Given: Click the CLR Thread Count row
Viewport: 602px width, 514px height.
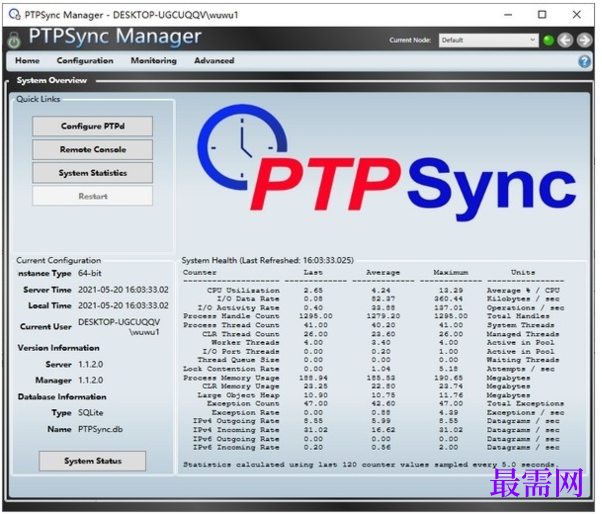Looking at the screenshot, I should pyautogui.click(x=374, y=334).
